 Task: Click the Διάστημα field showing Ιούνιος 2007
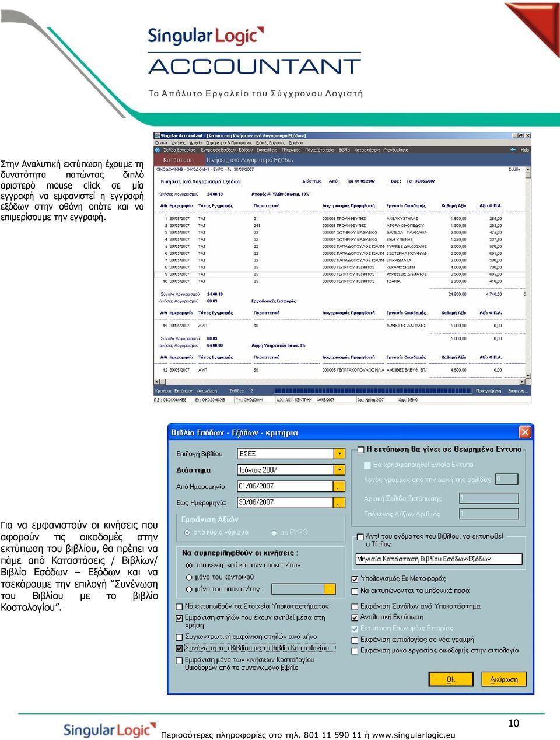[x=285, y=470]
